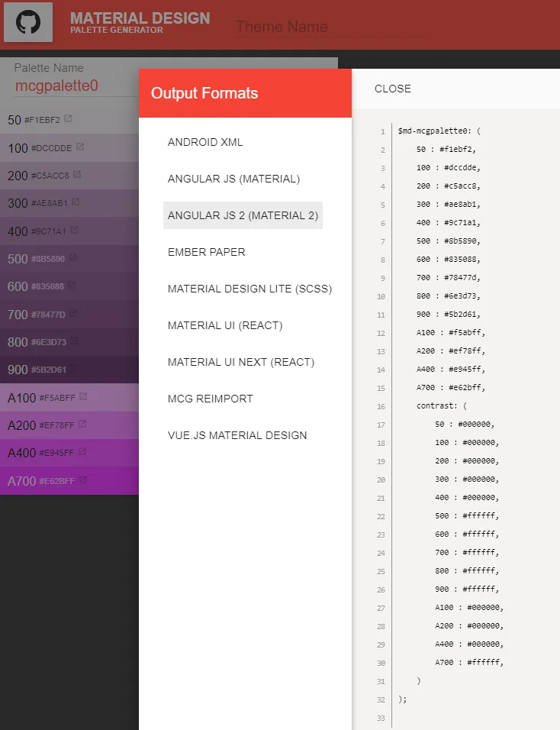Click code line 'A700 : #e62bff,'
560x730 pixels.
(451, 387)
